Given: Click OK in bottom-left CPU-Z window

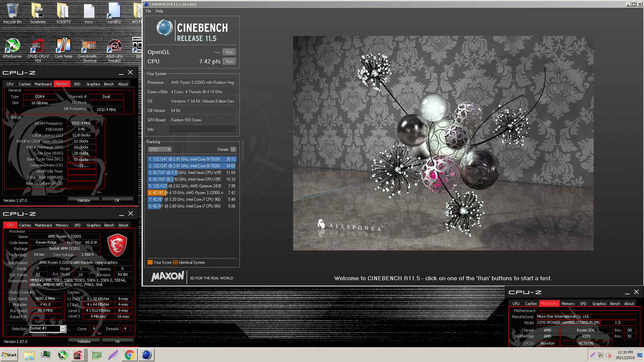Looking at the screenshot, I should (117, 342).
